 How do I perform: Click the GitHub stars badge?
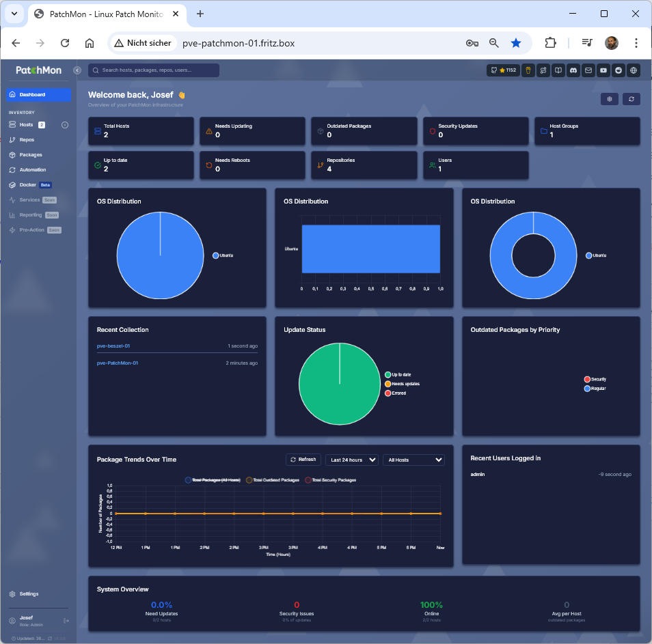point(502,70)
